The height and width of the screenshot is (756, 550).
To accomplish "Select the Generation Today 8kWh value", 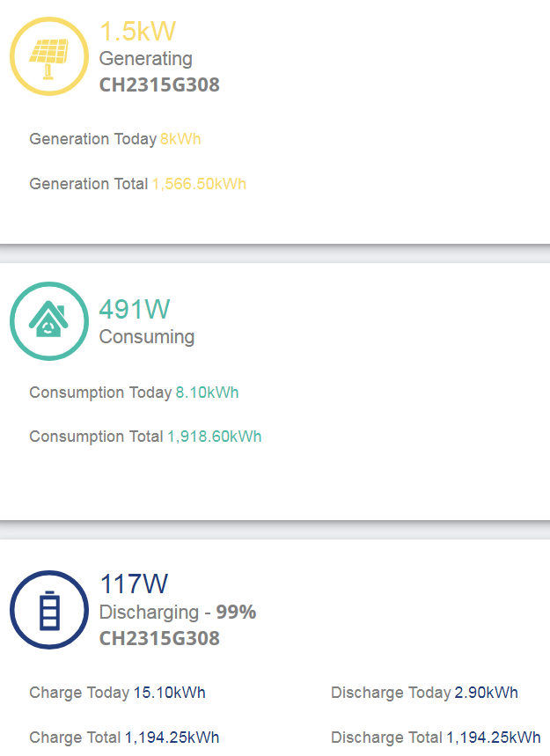I will (180, 139).
